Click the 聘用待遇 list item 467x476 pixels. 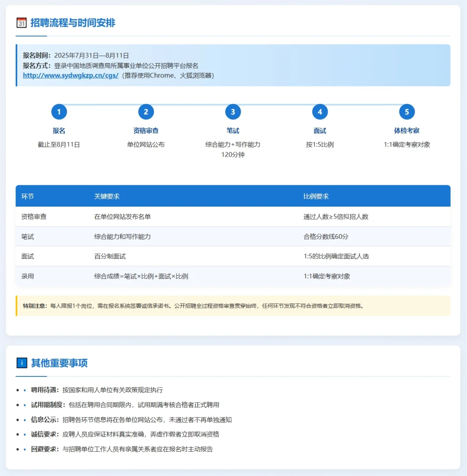click(x=97, y=390)
